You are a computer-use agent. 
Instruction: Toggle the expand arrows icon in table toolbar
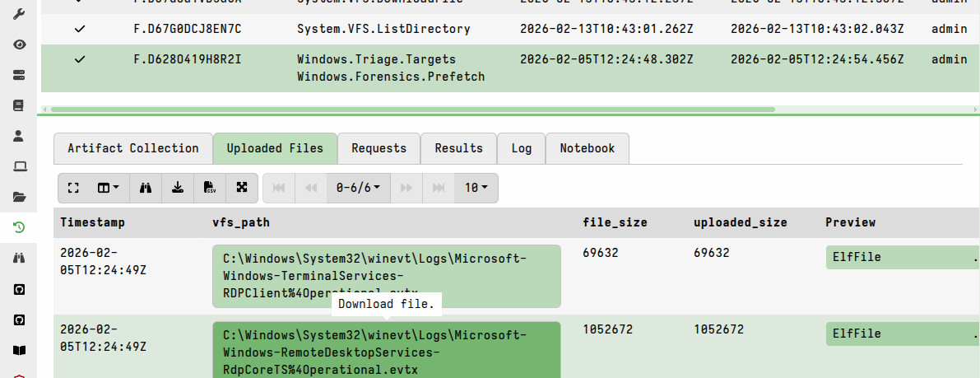click(x=241, y=188)
